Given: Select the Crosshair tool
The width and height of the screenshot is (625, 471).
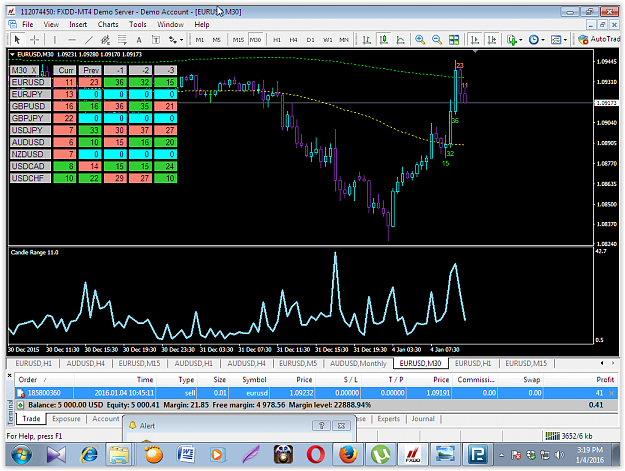Looking at the screenshot, I should tap(35, 39).
